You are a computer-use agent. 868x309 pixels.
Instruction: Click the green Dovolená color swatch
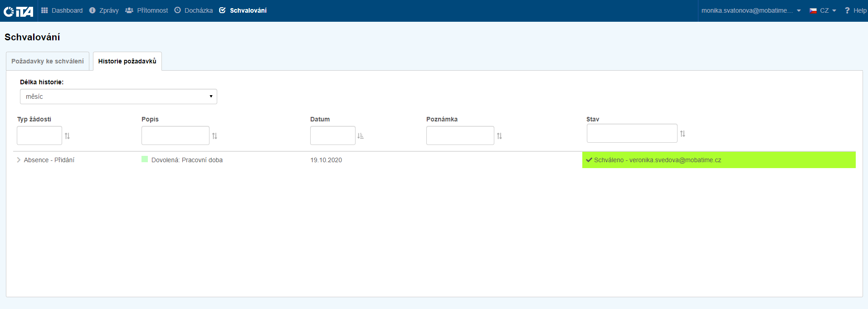[145, 159]
